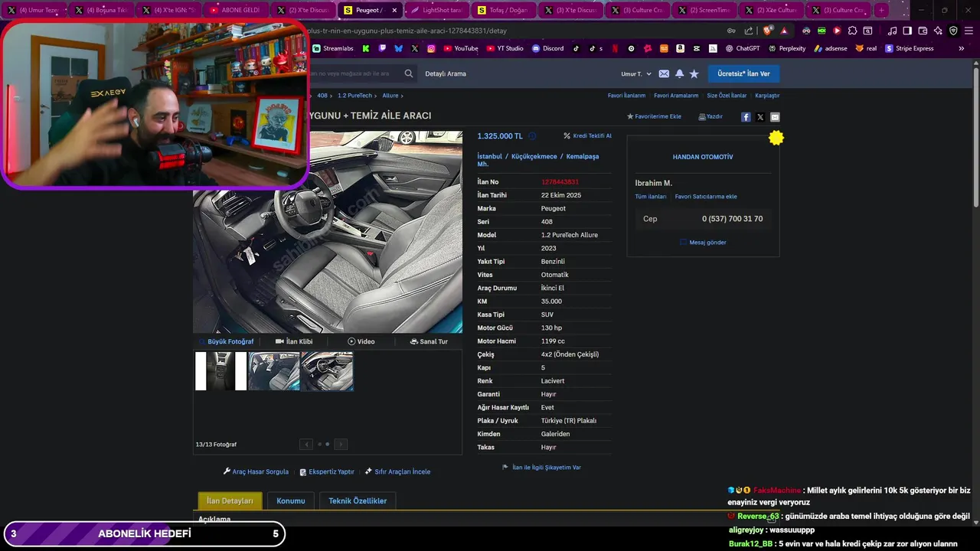Viewport: 980px width, 551px height.
Task: Open the Perplexity bookmark
Action: pyautogui.click(x=786, y=48)
